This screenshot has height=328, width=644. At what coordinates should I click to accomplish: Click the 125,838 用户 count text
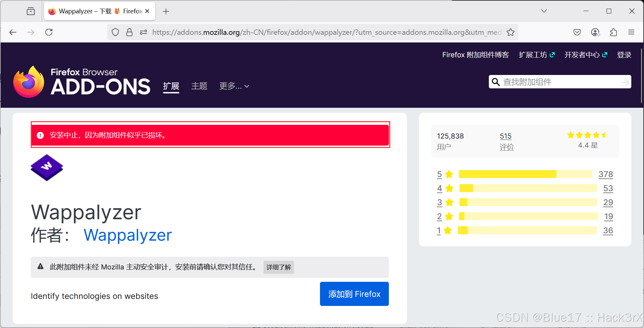point(450,141)
